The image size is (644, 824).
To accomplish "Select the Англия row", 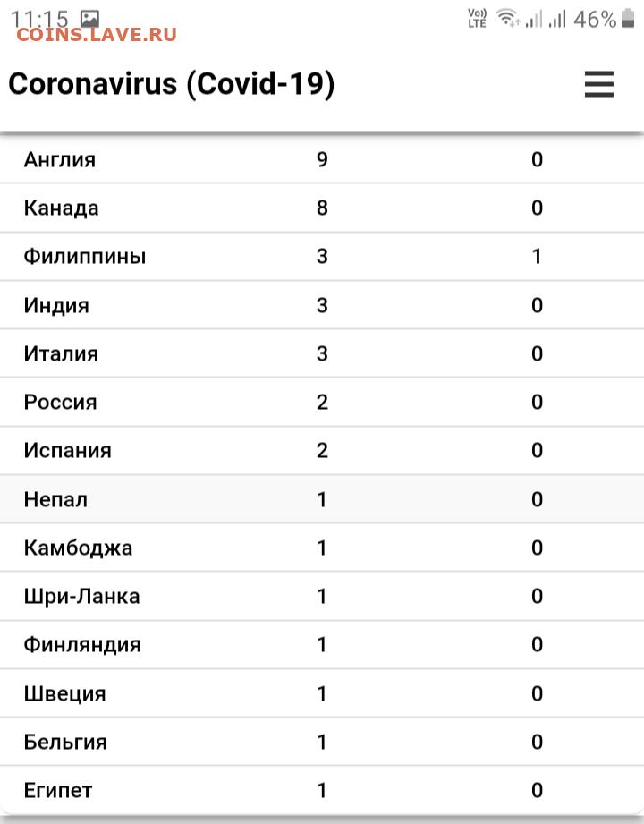I will 322,159.
